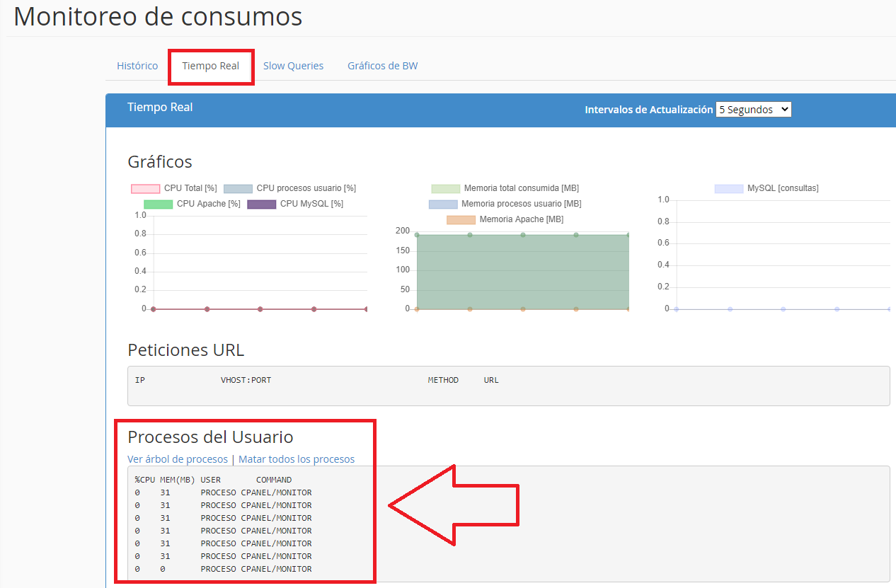Toggle Memoria total consumida legend swatch
Viewport: 896px width, 588px height.
[x=445, y=189]
